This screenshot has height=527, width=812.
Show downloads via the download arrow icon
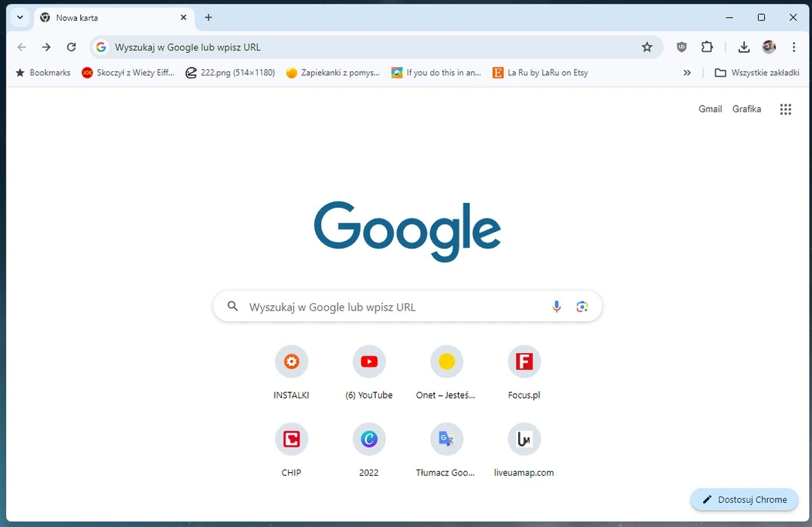(x=744, y=47)
